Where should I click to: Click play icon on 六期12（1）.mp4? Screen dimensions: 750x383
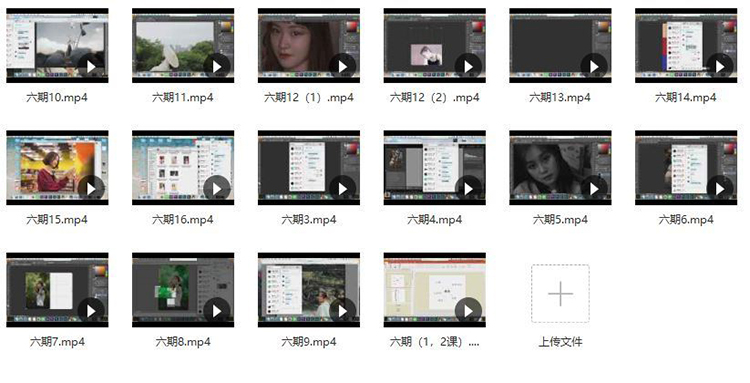pyautogui.click(x=342, y=67)
